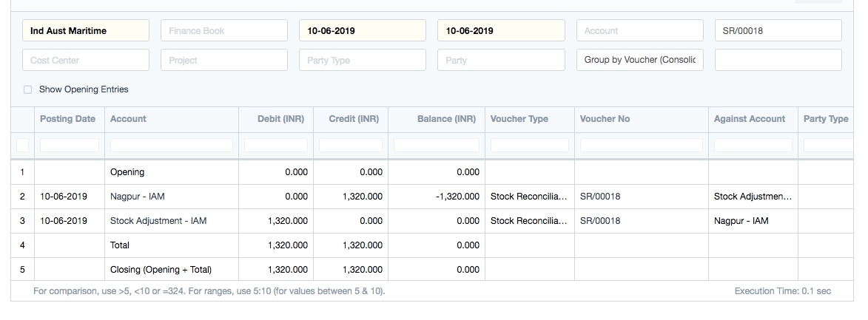
Task: Focus the Finance Book filter field
Action: (x=223, y=31)
